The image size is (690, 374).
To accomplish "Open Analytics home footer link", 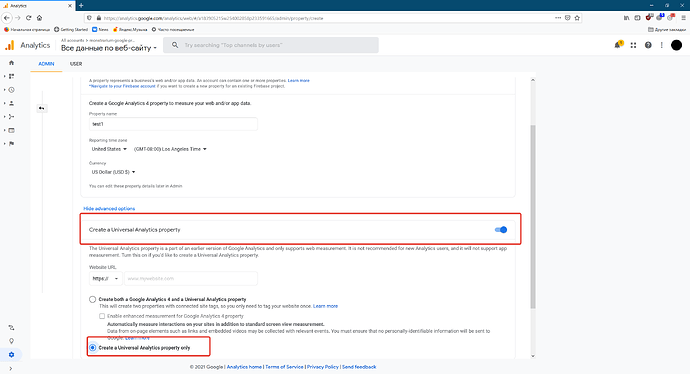I will (244, 367).
